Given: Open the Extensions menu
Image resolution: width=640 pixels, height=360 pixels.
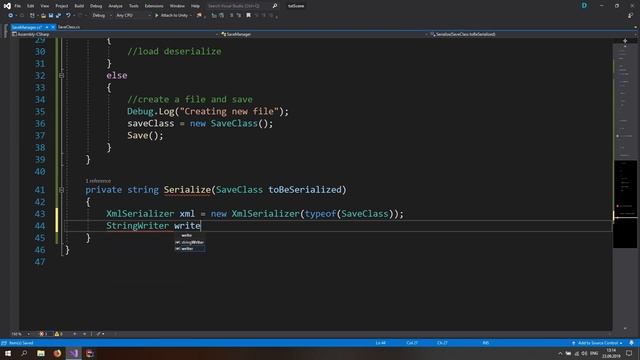Looking at the screenshot, I should [x=154, y=6].
